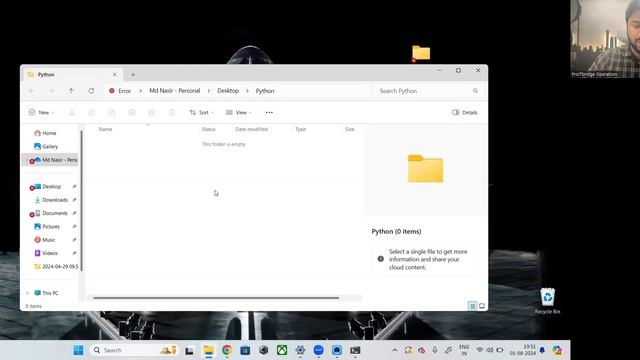Sort by Type column header

[x=300, y=129]
